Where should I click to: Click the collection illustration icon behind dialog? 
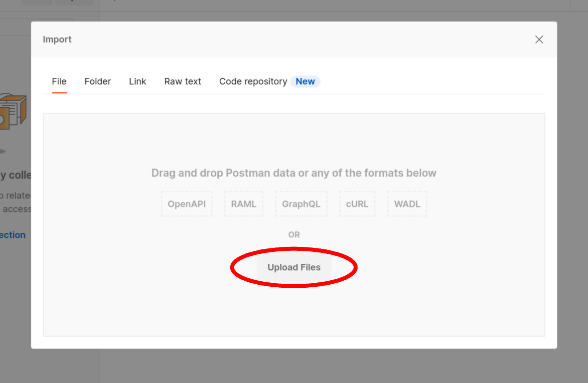(13, 111)
